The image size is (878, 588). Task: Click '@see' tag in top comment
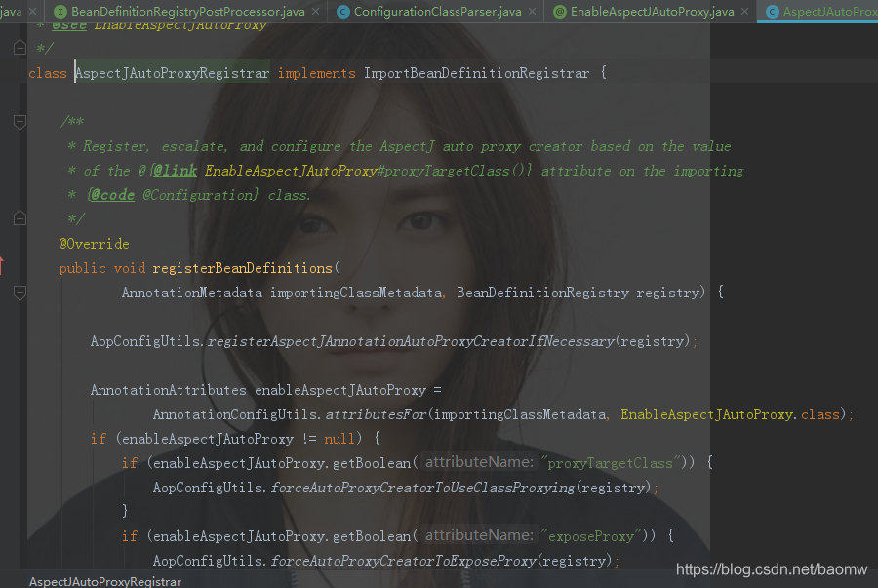[68, 25]
